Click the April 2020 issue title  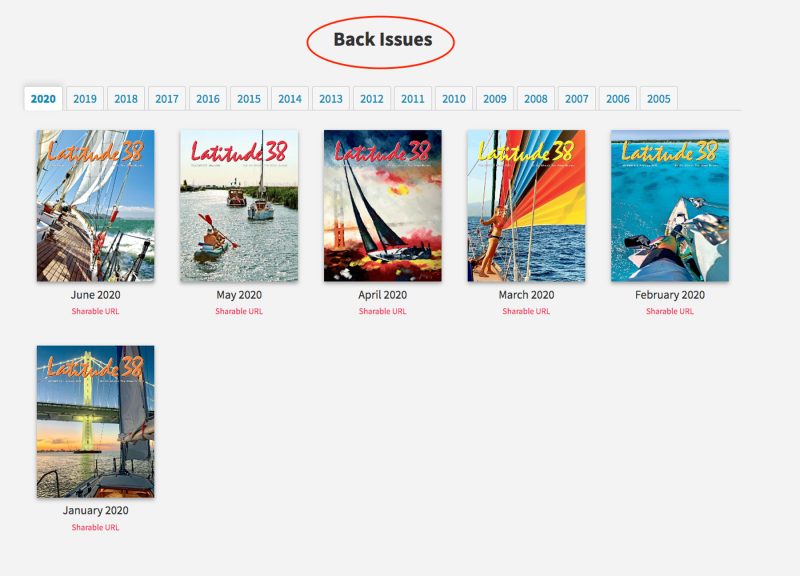pos(383,295)
